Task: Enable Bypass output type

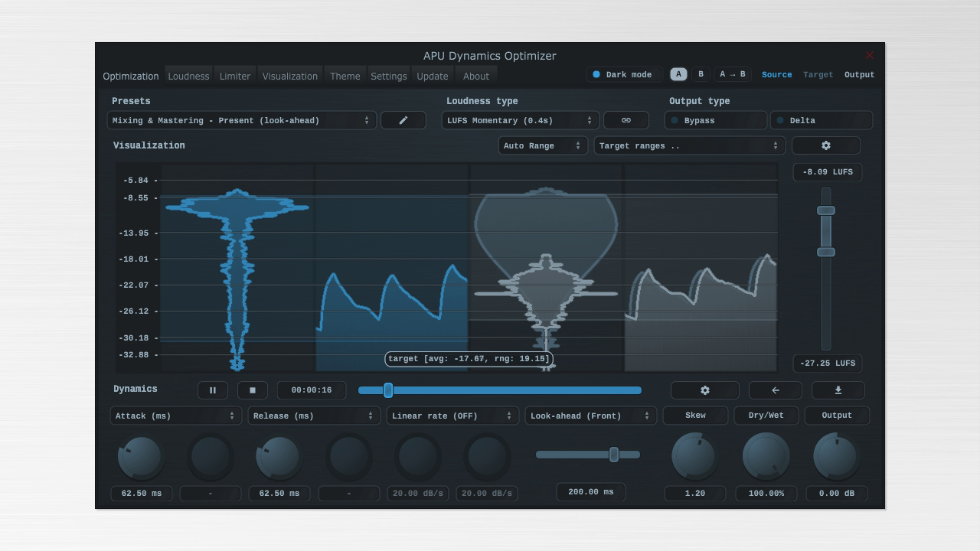Action: 715,120
